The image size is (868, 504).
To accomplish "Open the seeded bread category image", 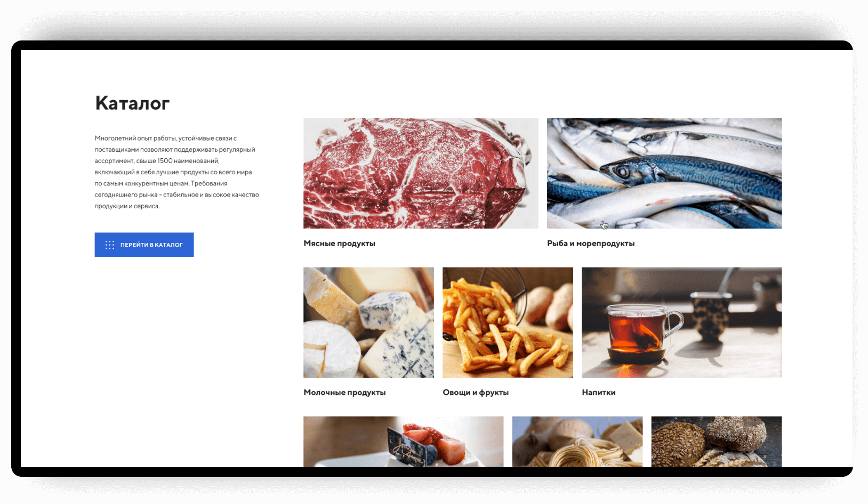I will pyautogui.click(x=717, y=442).
